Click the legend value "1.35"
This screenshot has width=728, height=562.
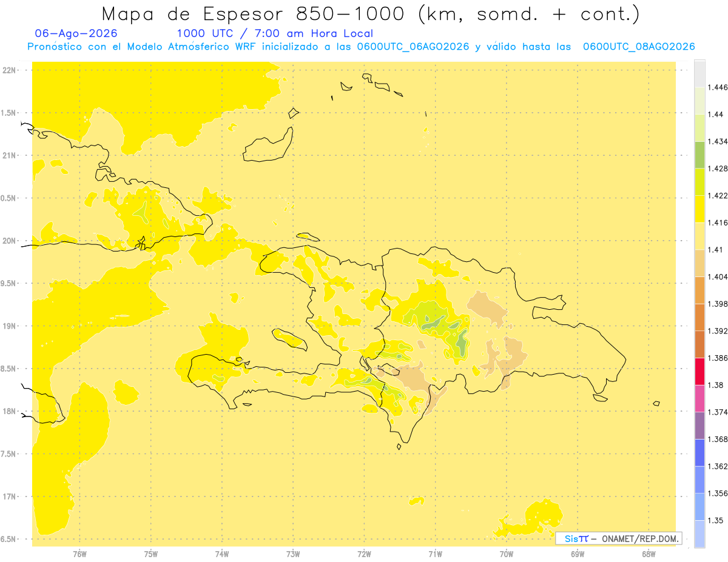(716, 520)
